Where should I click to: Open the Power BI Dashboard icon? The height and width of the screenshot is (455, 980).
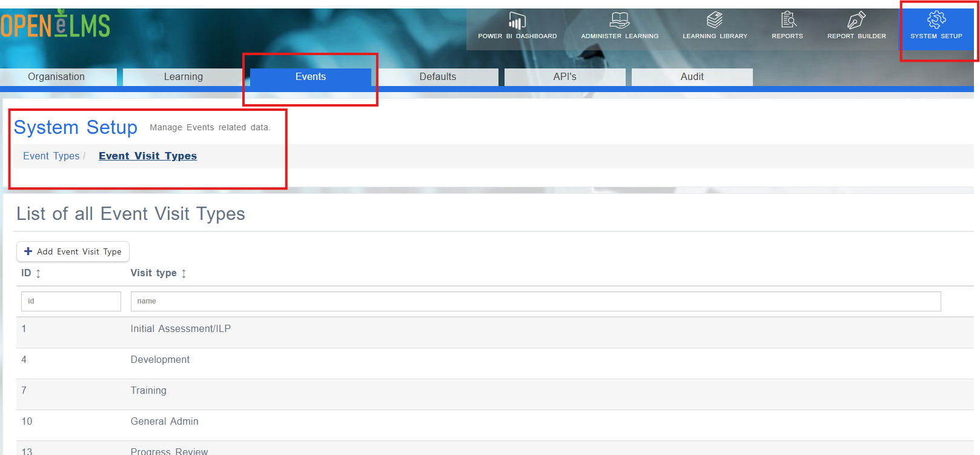[517, 21]
